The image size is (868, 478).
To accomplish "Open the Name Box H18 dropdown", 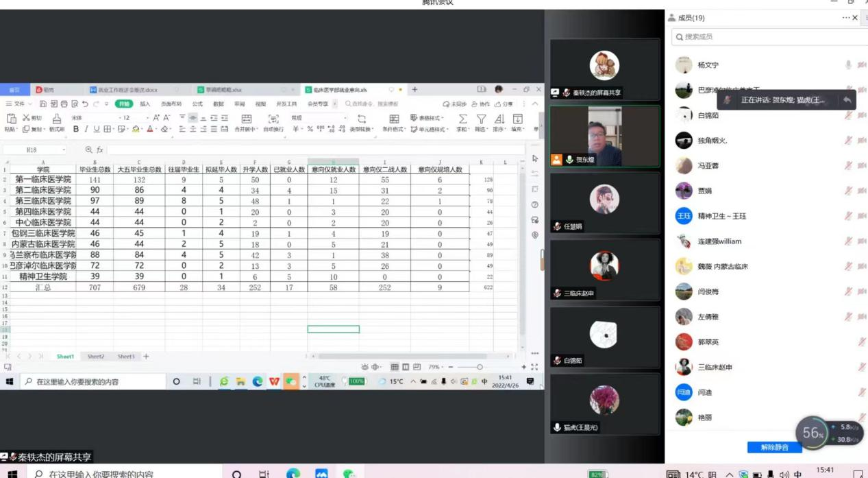I will 64,150.
